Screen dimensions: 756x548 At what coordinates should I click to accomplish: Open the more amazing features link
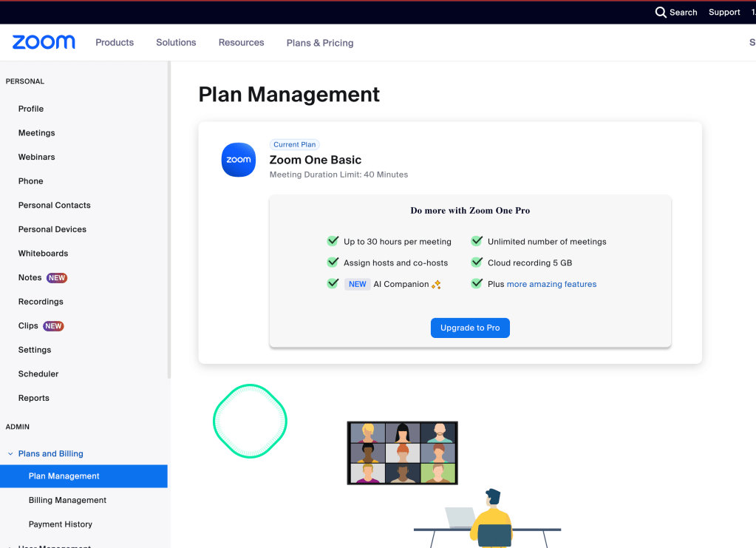pos(551,284)
